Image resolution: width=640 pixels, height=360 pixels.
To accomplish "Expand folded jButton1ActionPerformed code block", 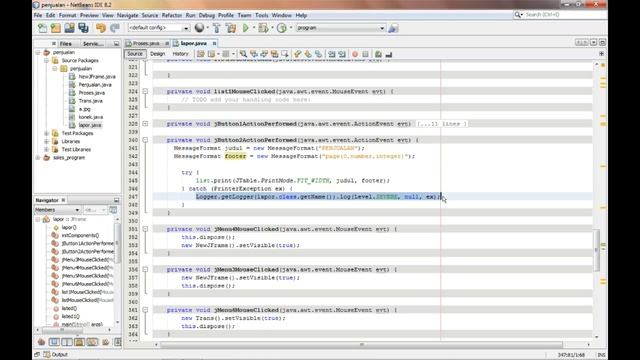I will point(145,124).
